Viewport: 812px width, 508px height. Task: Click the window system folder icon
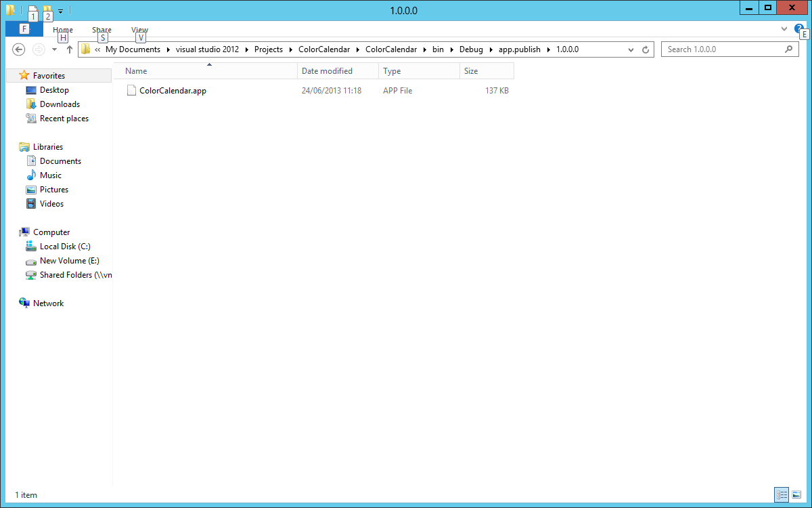pyautogui.click(x=11, y=10)
